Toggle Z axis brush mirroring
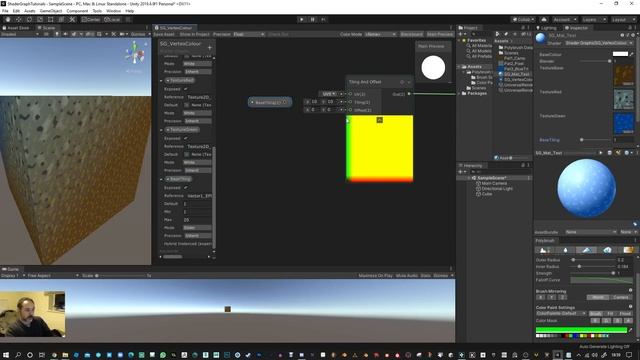This screenshot has height=360, width=640. coord(562,297)
